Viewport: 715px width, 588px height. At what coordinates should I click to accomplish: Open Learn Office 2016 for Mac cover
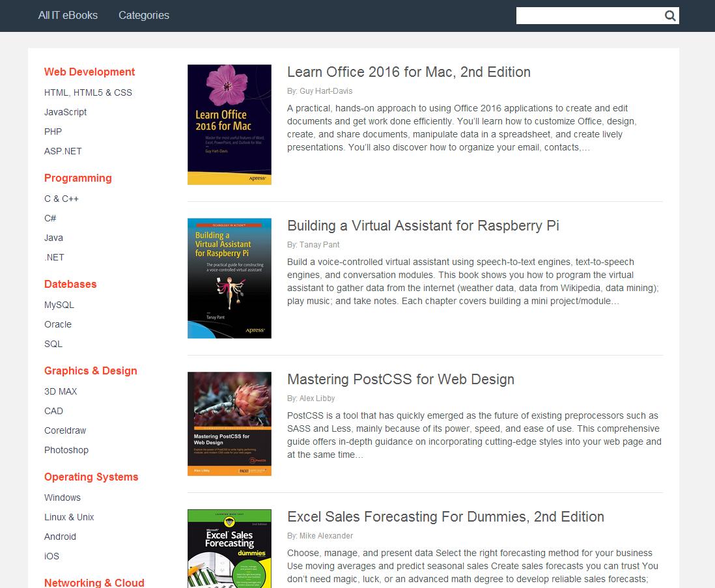click(229, 124)
